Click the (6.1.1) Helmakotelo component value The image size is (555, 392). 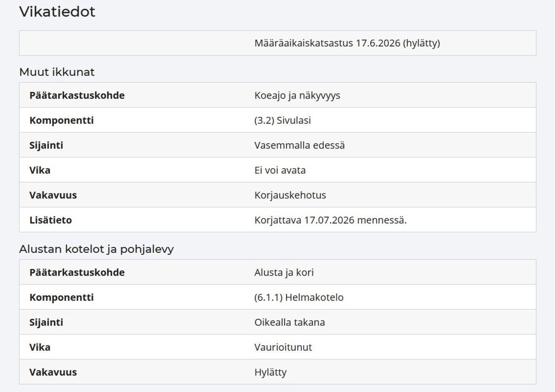pyautogui.click(x=299, y=297)
